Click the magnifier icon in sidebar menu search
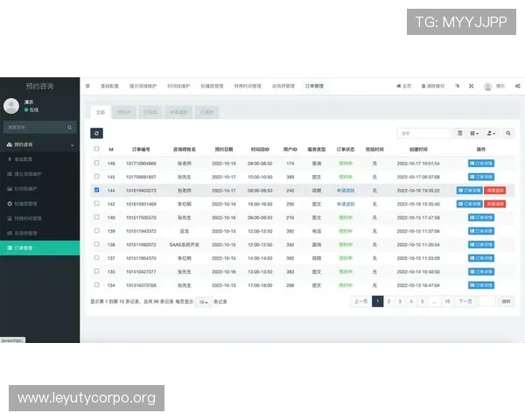This screenshot has height=420, width=525. click(70, 128)
